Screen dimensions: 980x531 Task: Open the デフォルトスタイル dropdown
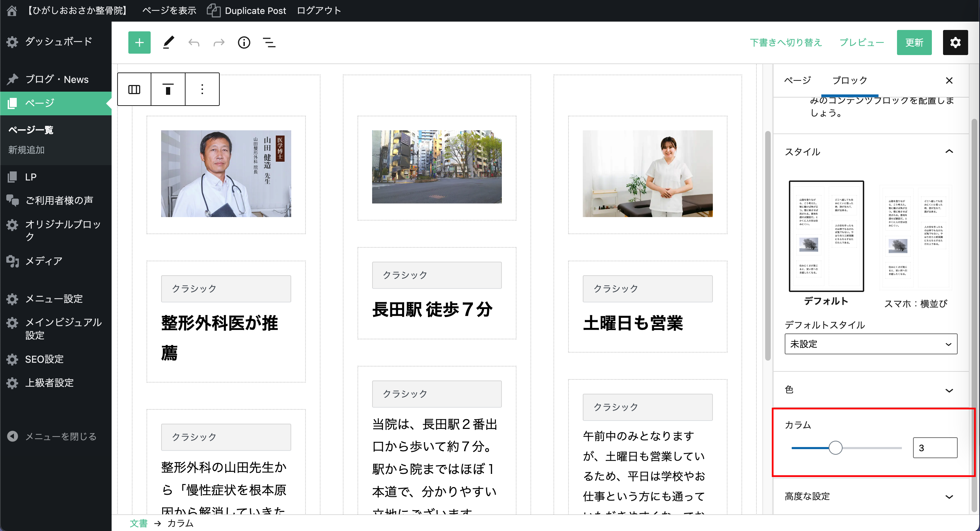[870, 344]
